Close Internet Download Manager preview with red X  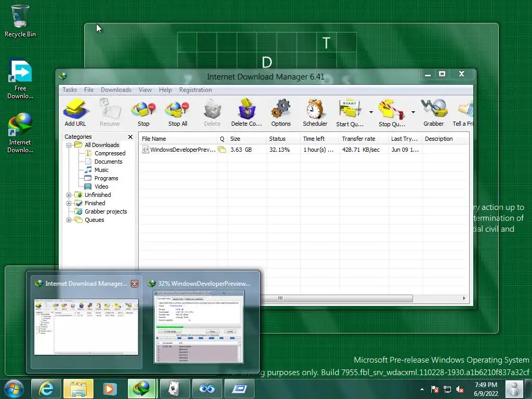pos(135,284)
